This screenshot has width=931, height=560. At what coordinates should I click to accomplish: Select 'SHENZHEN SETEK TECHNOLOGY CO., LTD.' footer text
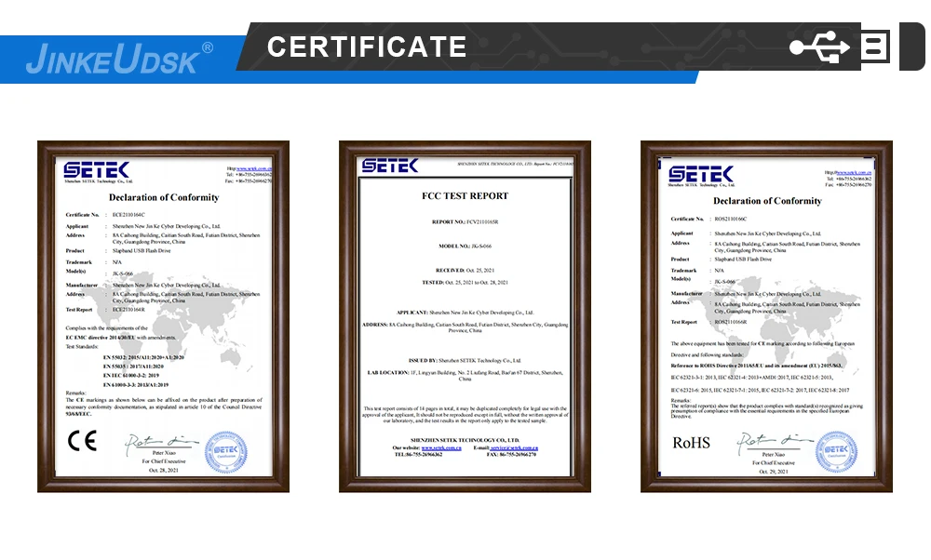(465, 440)
